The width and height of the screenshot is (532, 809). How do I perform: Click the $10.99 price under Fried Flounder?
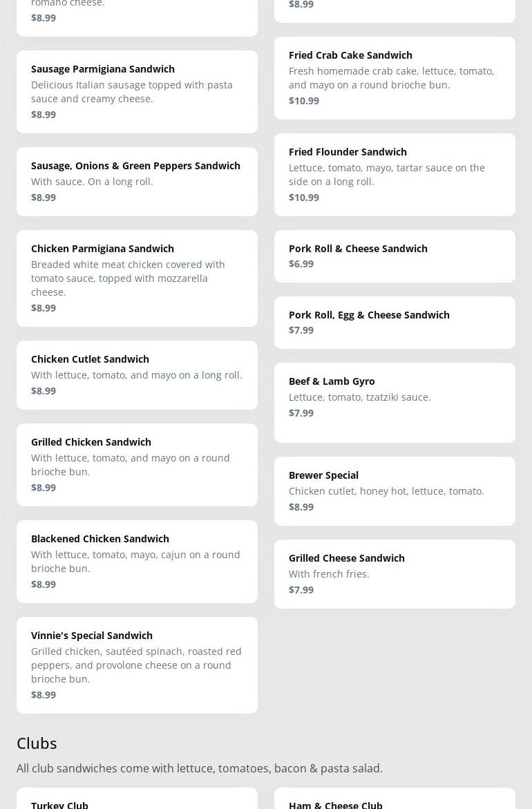[304, 198]
